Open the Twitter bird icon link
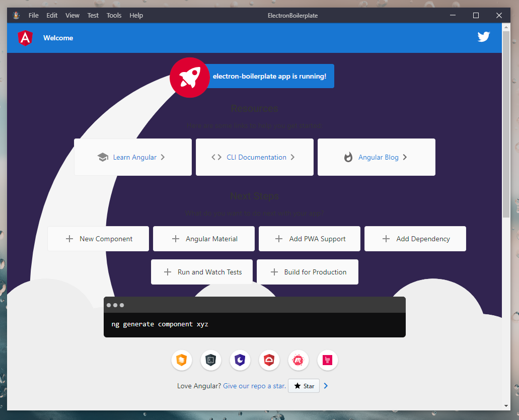 (x=484, y=37)
